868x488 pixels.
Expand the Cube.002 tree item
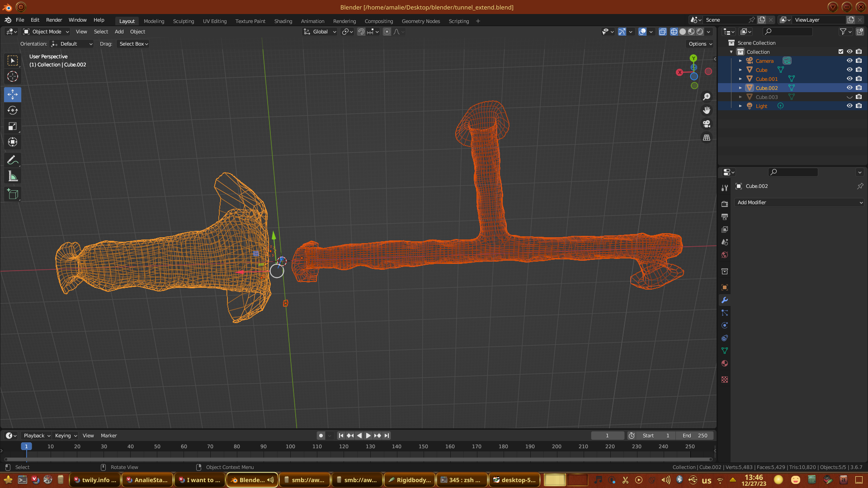[741, 88]
